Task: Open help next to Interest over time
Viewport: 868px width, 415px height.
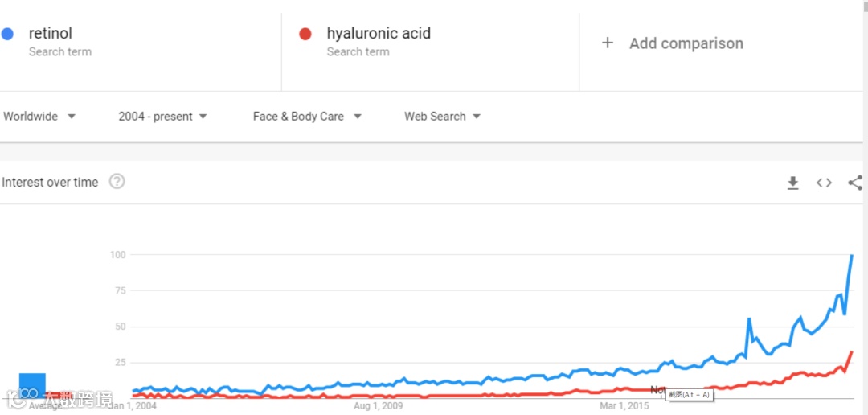Action: pyautogui.click(x=117, y=182)
